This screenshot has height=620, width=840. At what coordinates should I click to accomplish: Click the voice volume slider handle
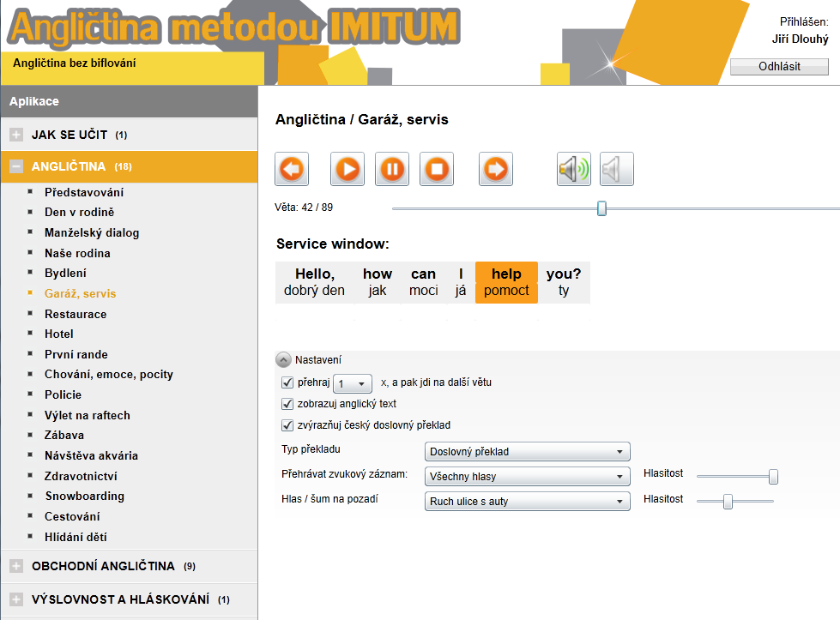click(x=773, y=476)
